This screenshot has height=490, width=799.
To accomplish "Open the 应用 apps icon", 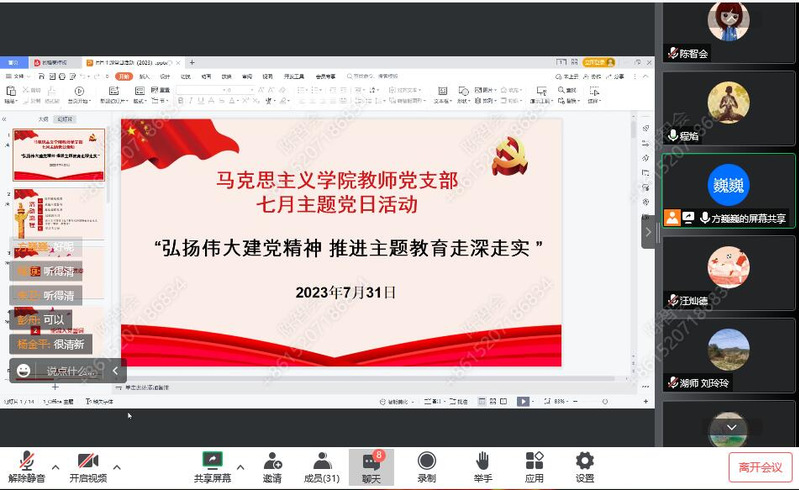I will coord(534,466).
